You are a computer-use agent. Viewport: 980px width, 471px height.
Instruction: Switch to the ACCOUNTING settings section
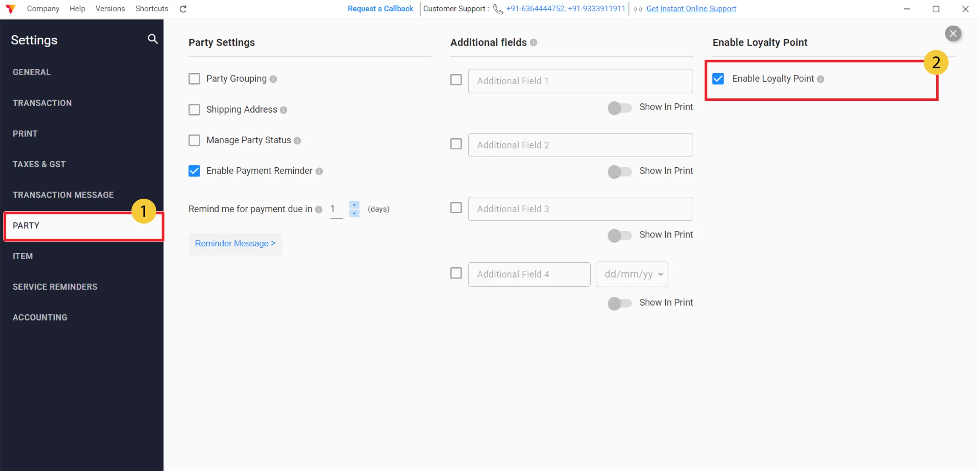click(x=40, y=317)
